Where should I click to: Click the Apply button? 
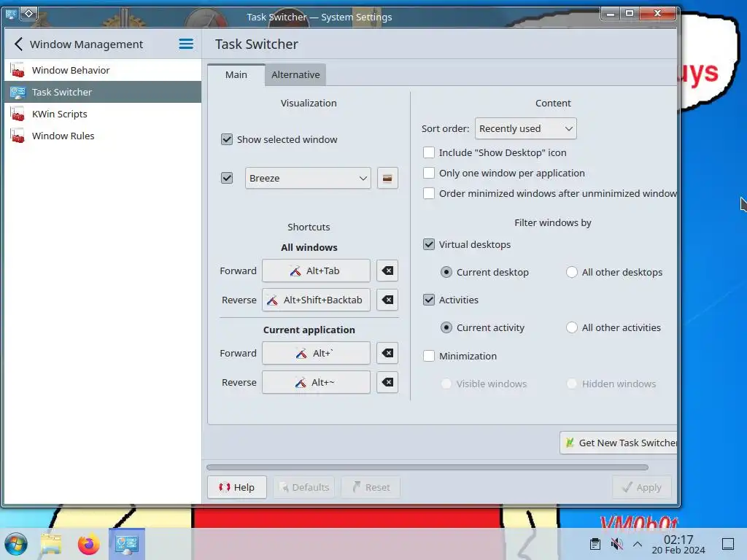(642, 487)
